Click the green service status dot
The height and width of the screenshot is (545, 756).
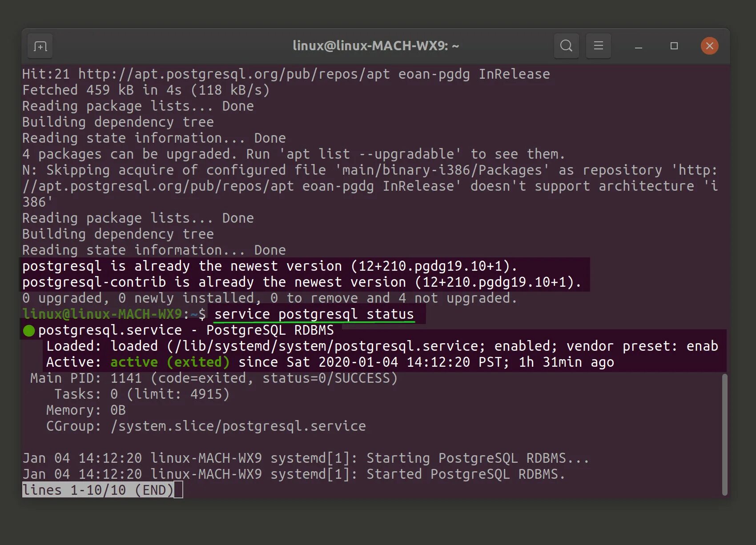coord(29,331)
